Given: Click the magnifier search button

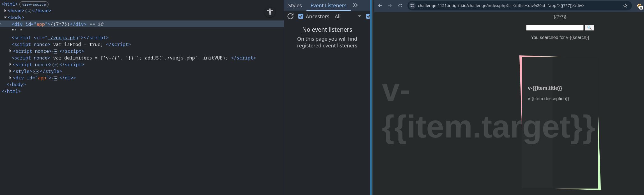Looking at the screenshot, I should [589, 27].
